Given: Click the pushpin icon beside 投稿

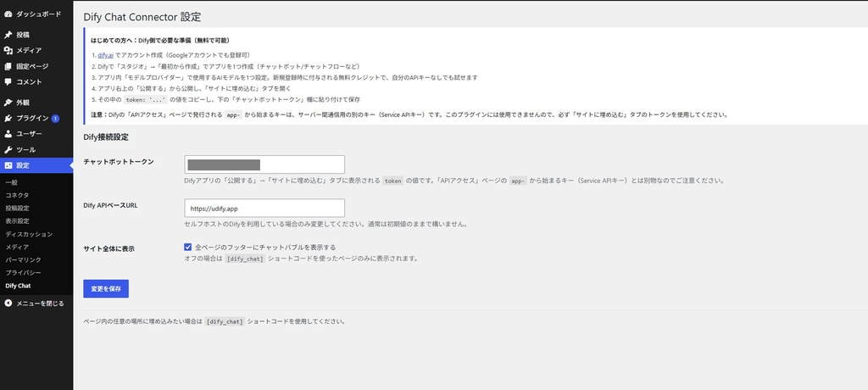Looking at the screenshot, I should (8, 35).
